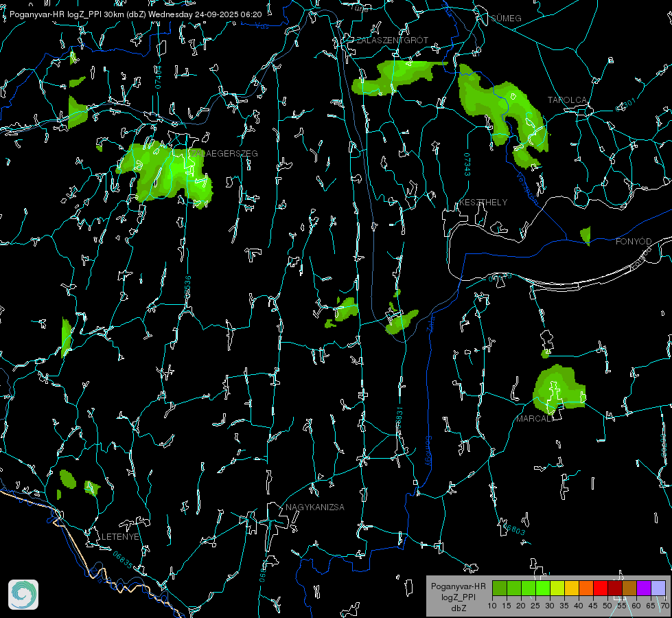
Task: Click the legend scale value 70
Action: click(x=664, y=606)
